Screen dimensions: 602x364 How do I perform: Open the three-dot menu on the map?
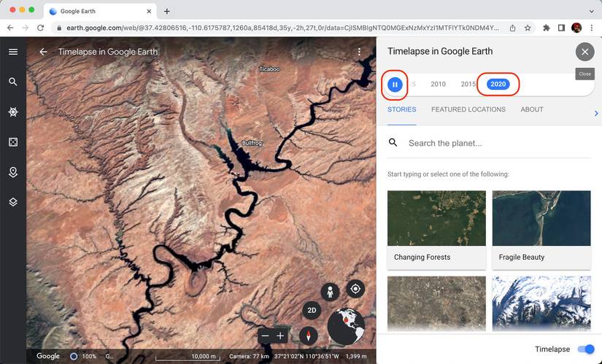(x=359, y=52)
